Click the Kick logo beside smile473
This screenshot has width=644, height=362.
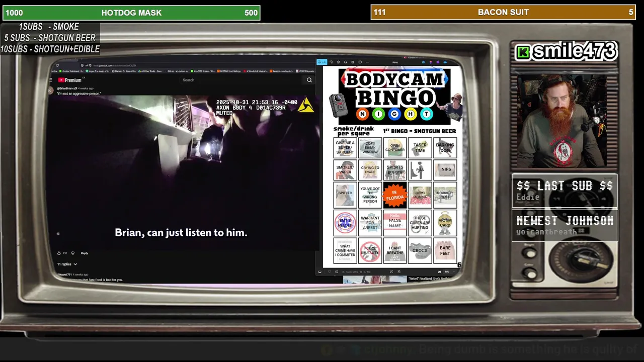click(x=523, y=52)
